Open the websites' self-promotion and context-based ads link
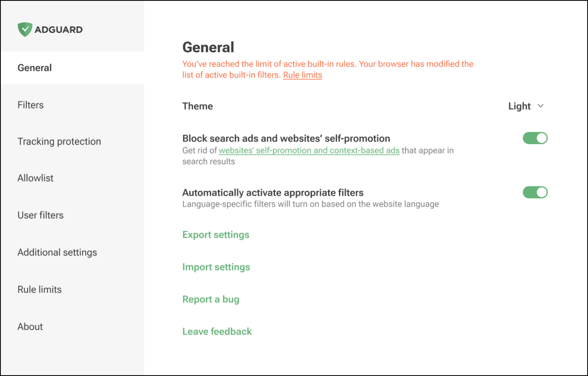This screenshot has width=588, height=376. 309,151
